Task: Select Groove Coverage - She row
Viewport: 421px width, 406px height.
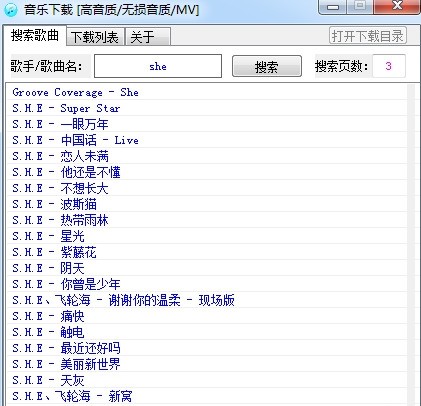Action: [207, 92]
